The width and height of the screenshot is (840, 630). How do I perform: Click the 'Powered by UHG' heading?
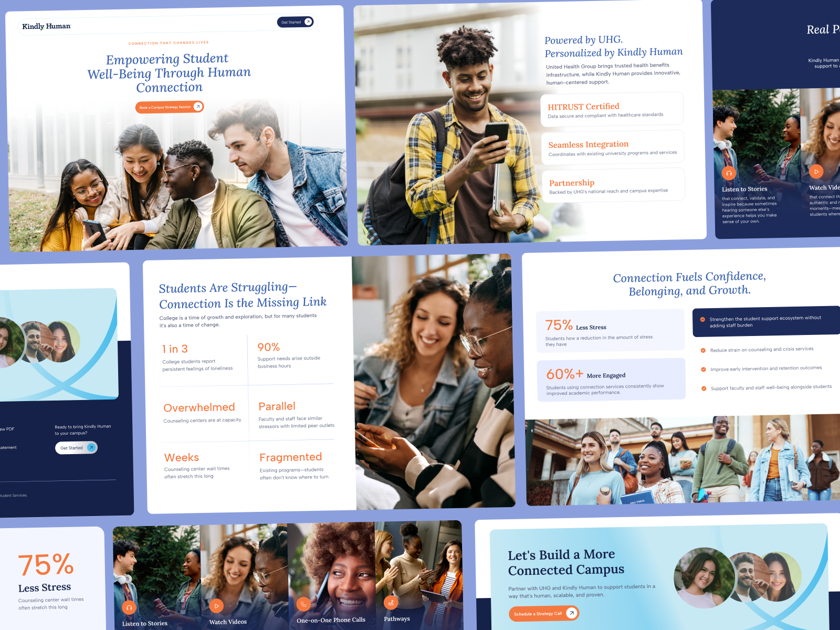tap(614, 46)
